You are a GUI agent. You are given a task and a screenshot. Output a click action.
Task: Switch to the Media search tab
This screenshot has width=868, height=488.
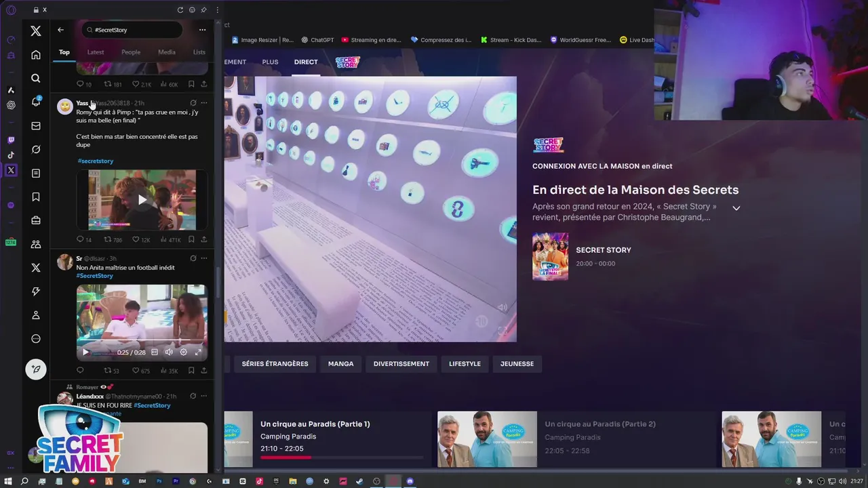click(167, 52)
